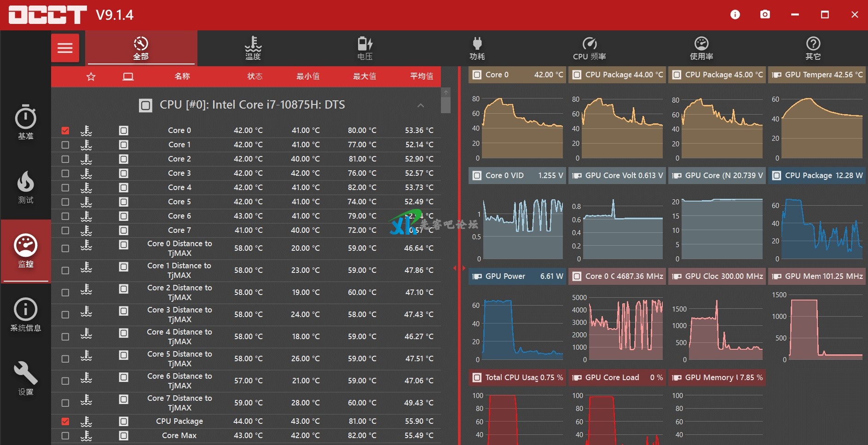Uncheck the CPU Package row checkbox

pos(65,422)
